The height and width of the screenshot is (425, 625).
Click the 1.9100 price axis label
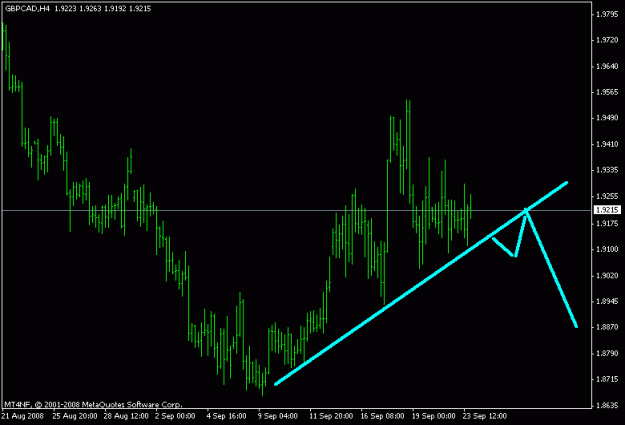(x=607, y=249)
